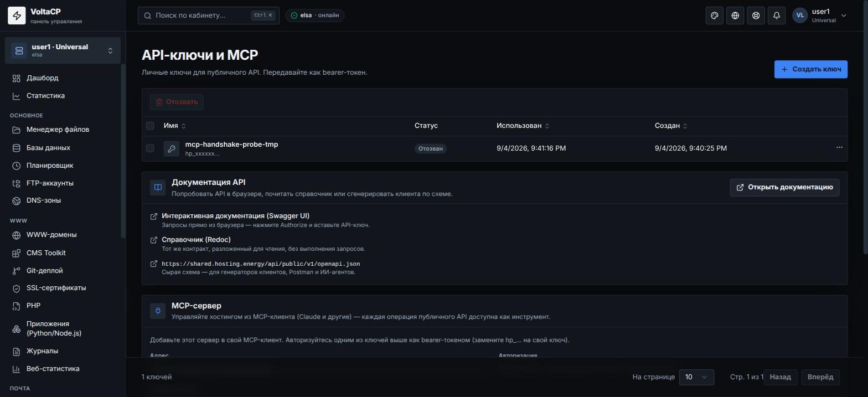The image size is (868, 397).
Task: Sort the table by Создан column
Action: coord(671,126)
